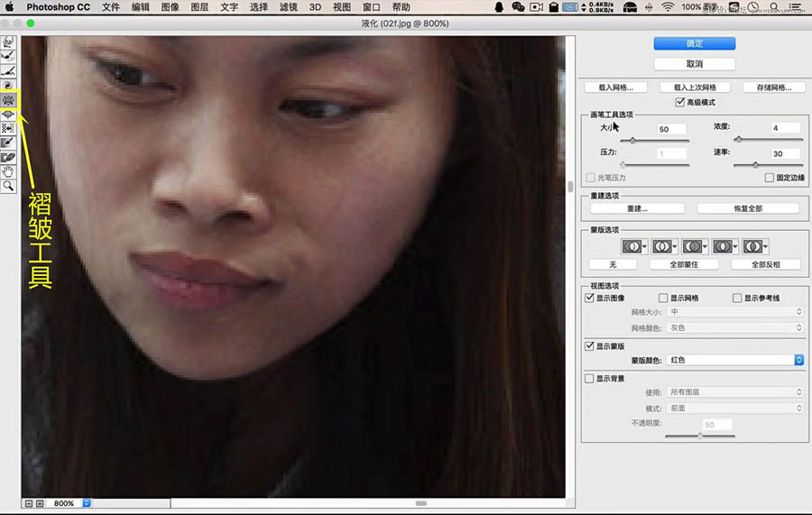This screenshot has width=812, height=515.
Task: Open Spotlight search icon
Action: [774, 6]
